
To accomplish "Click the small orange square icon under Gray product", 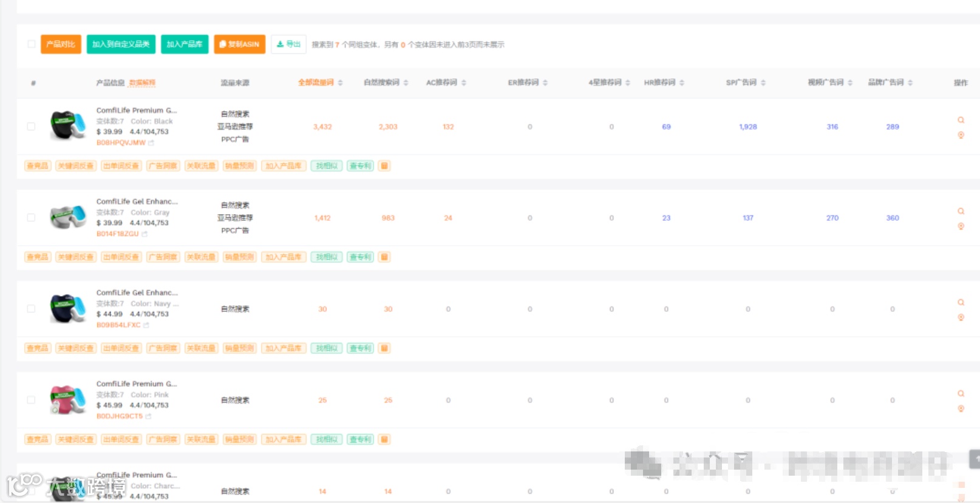I will coord(384,257).
